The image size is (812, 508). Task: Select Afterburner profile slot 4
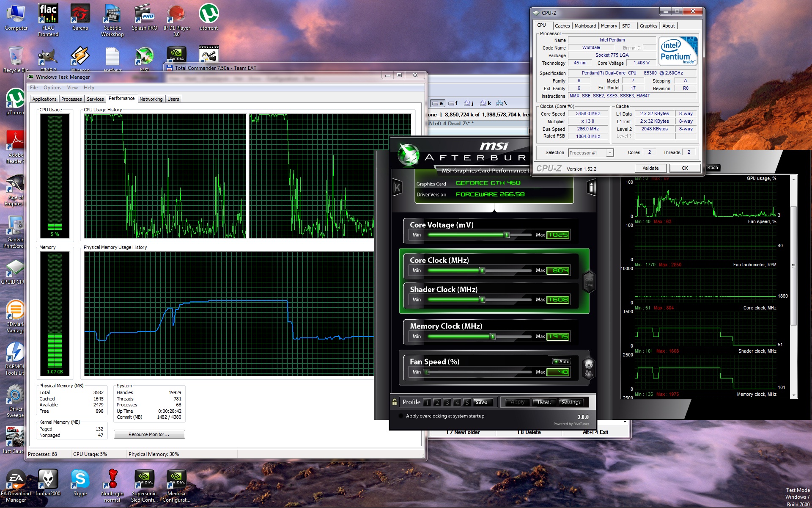[x=457, y=402]
